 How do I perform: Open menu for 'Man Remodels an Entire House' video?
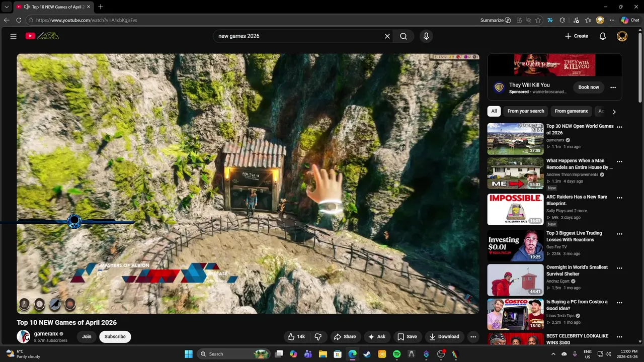(x=619, y=162)
